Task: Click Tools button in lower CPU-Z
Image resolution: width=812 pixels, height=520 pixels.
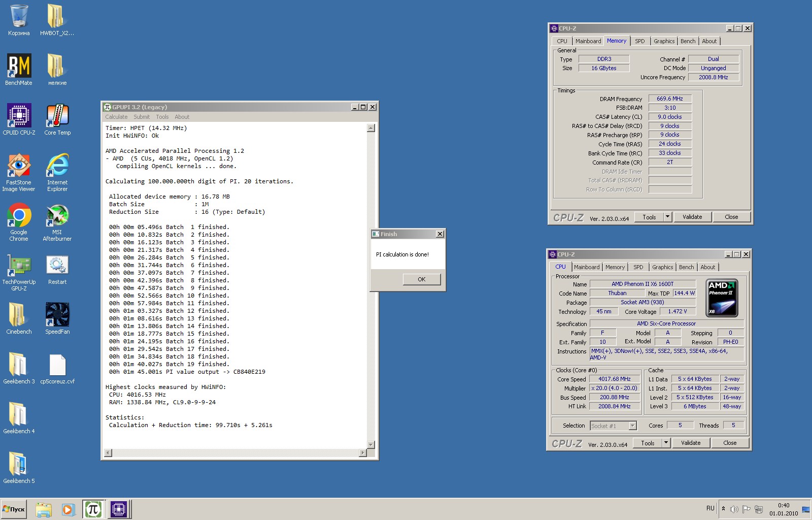Action: 648,443
